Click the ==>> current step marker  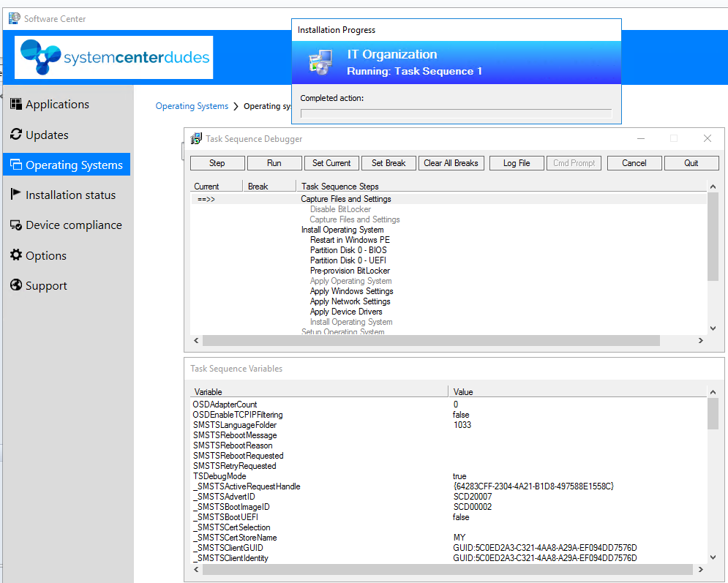[206, 199]
